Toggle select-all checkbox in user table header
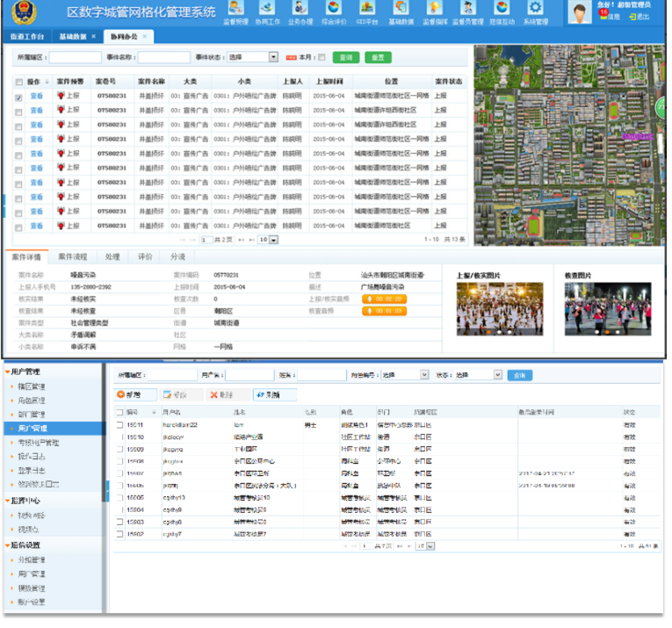The height and width of the screenshot is (628, 672). (120, 412)
